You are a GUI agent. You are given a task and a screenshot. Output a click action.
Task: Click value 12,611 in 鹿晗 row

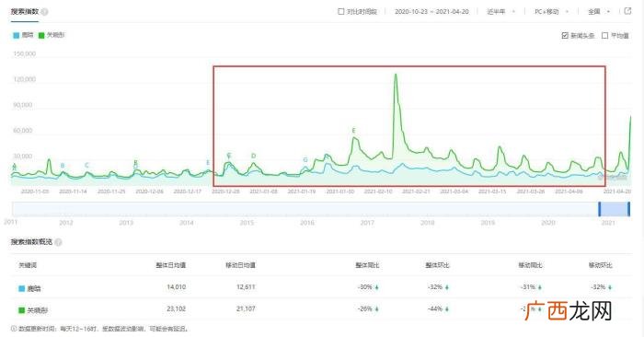pyautogui.click(x=246, y=287)
